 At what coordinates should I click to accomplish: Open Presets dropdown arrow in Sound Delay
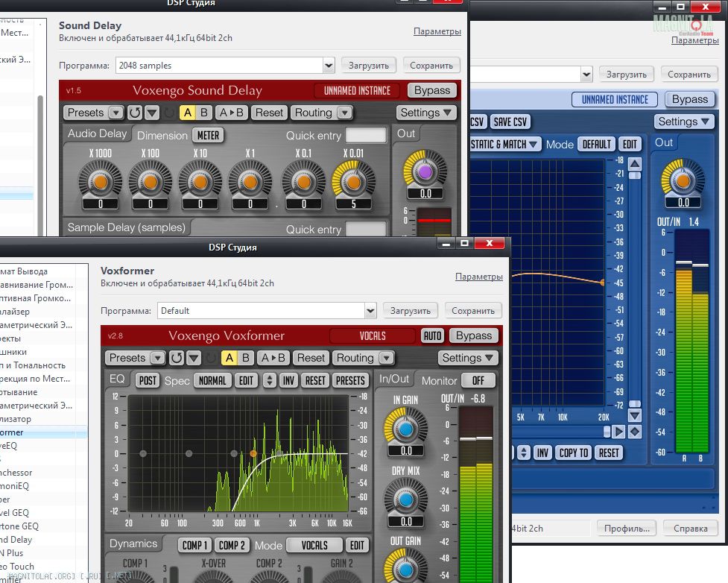tap(116, 113)
